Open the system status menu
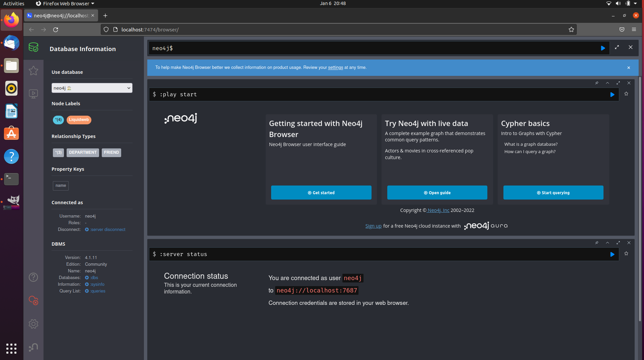Viewport: 644px width, 360px height. pos(622,4)
